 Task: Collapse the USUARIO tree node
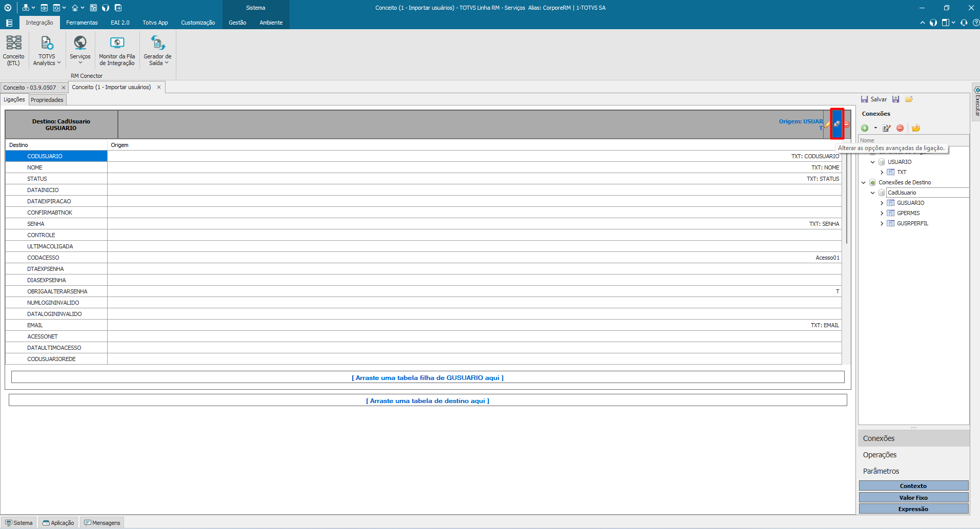pyautogui.click(x=873, y=162)
